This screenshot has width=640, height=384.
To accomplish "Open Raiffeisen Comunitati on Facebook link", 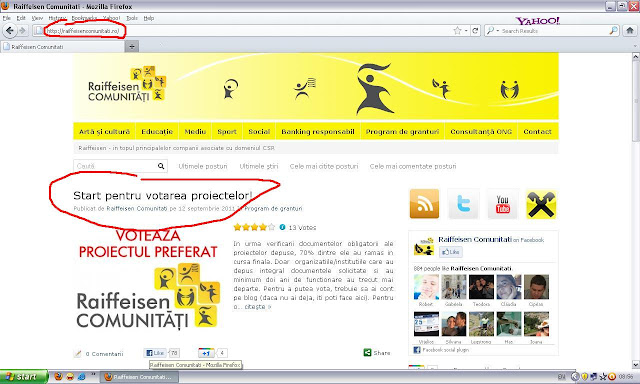I will pos(475,240).
